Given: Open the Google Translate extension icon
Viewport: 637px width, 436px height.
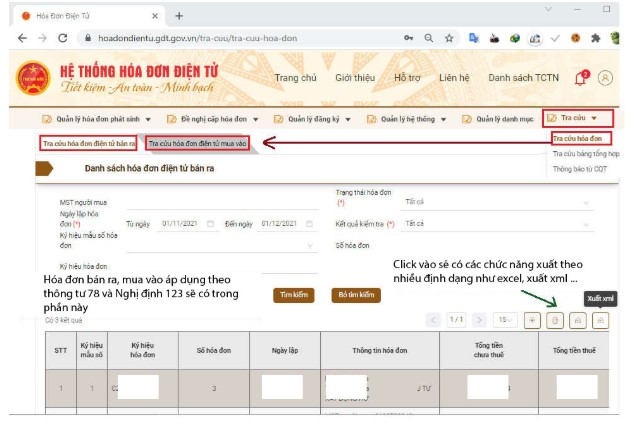Looking at the screenshot, I should pos(474,38).
